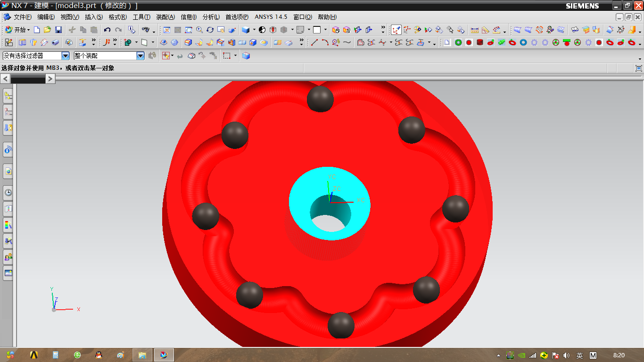Viewport: 644px width, 362px height.
Task: Open a file with the folder icon
Action: tap(47, 30)
